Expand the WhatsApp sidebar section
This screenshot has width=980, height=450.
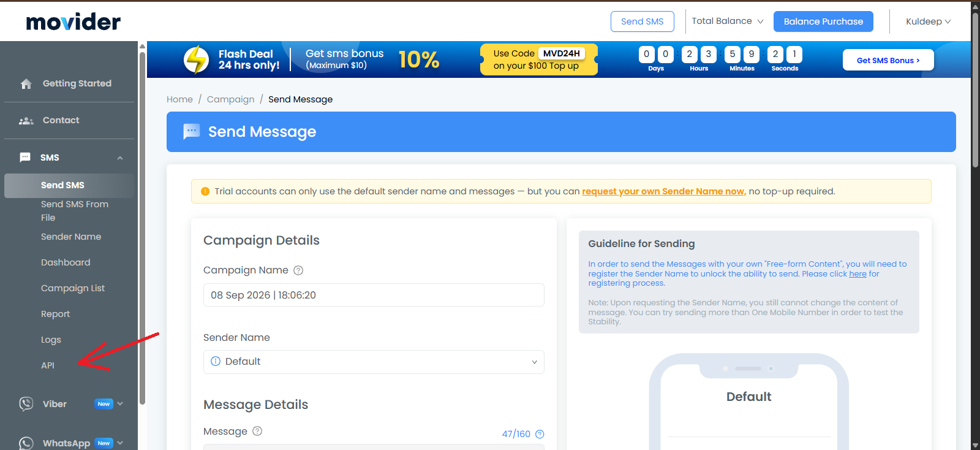pos(120,443)
